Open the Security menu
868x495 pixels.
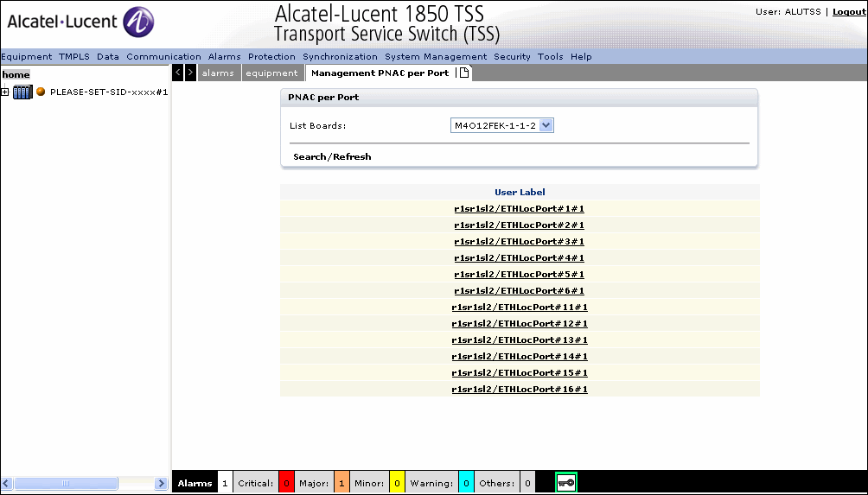tap(512, 56)
